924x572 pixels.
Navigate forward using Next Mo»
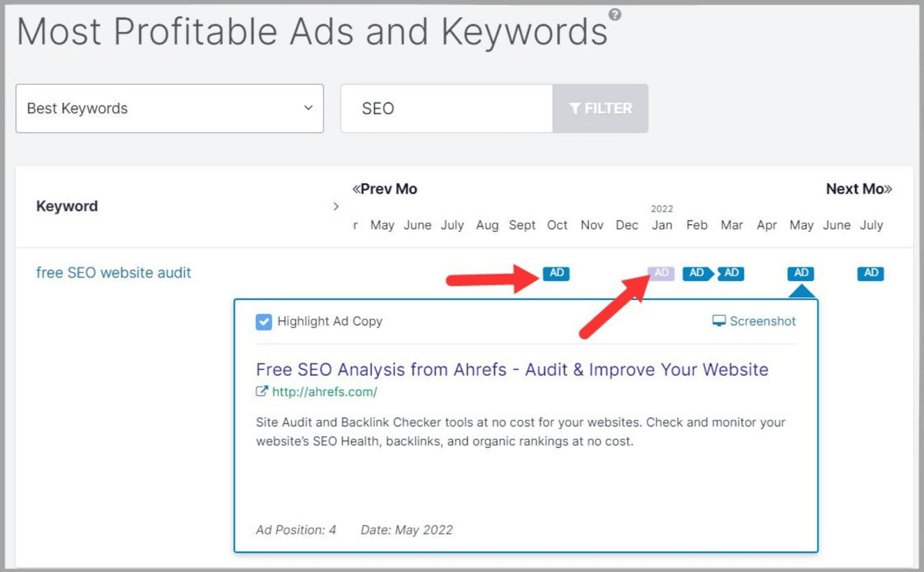[x=859, y=188]
